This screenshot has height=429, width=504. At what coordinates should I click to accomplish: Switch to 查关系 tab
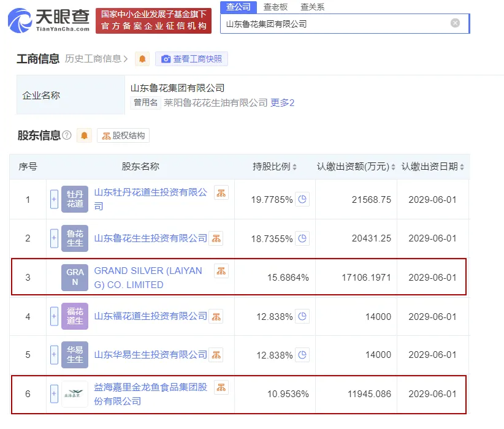(x=312, y=7)
